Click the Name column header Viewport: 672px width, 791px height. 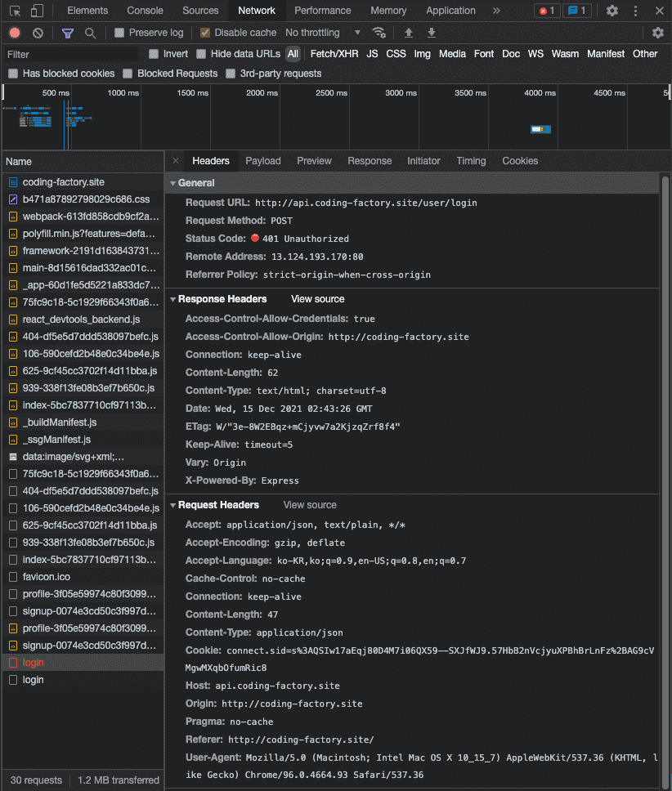(x=83, y=162)
